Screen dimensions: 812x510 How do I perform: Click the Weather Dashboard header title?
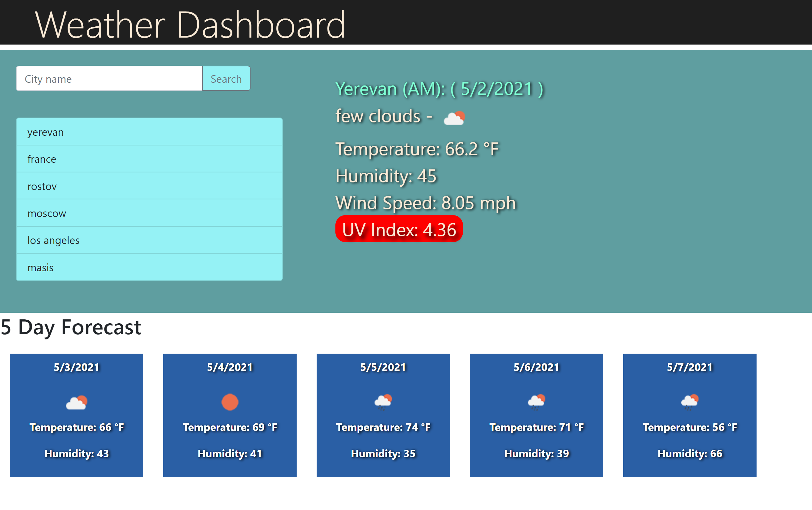coord(190,24)
